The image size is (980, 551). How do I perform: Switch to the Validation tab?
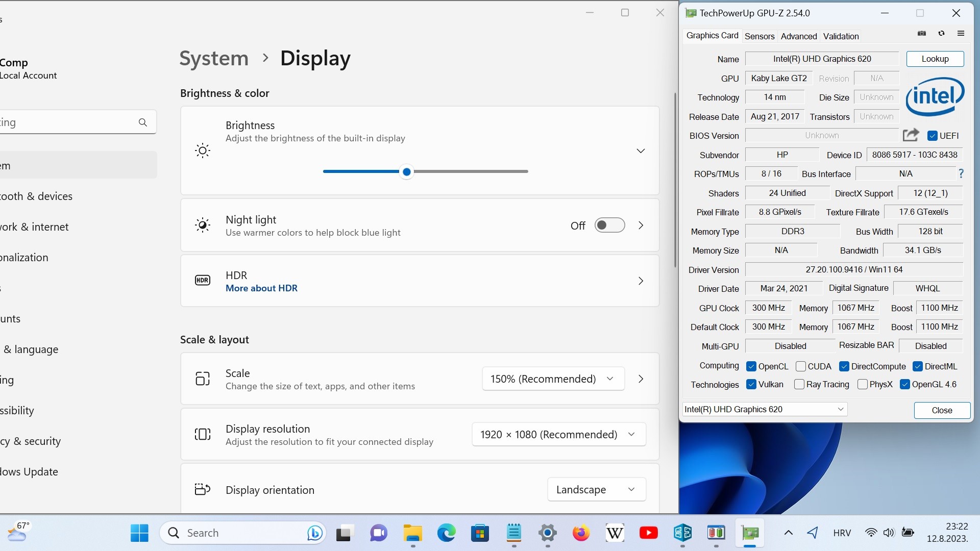[x=841, y=36]
